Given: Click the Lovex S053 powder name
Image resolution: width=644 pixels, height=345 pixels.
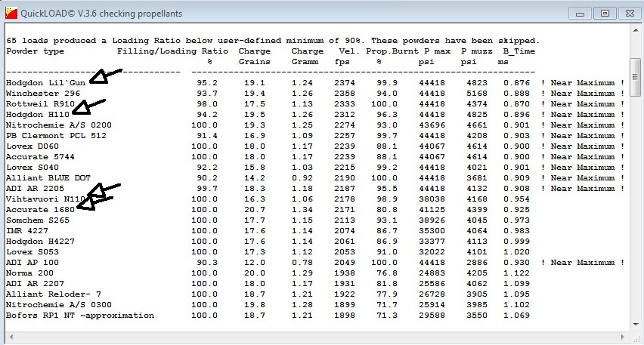Looking at the screenshot, I should point(33,252).
